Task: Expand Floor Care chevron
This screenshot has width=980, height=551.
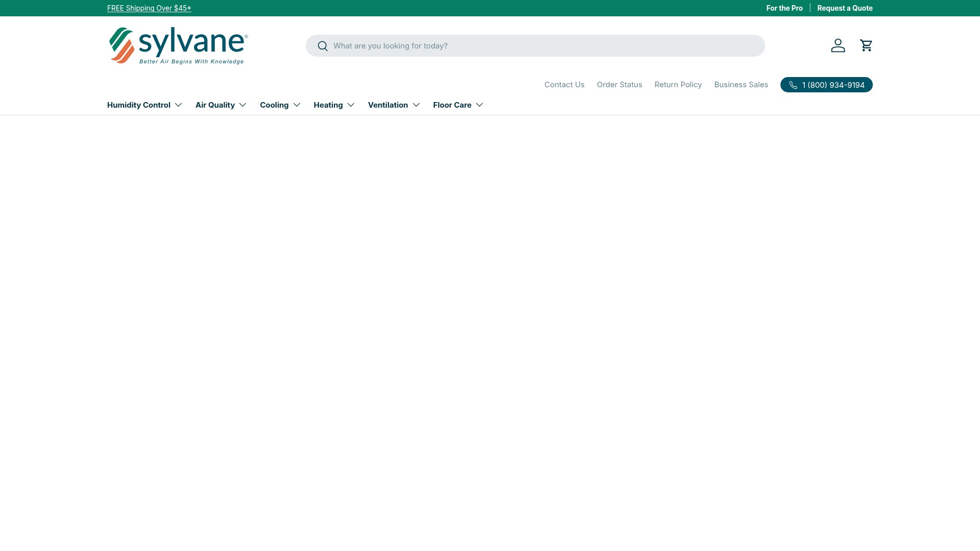Action: tap(479, 105)
